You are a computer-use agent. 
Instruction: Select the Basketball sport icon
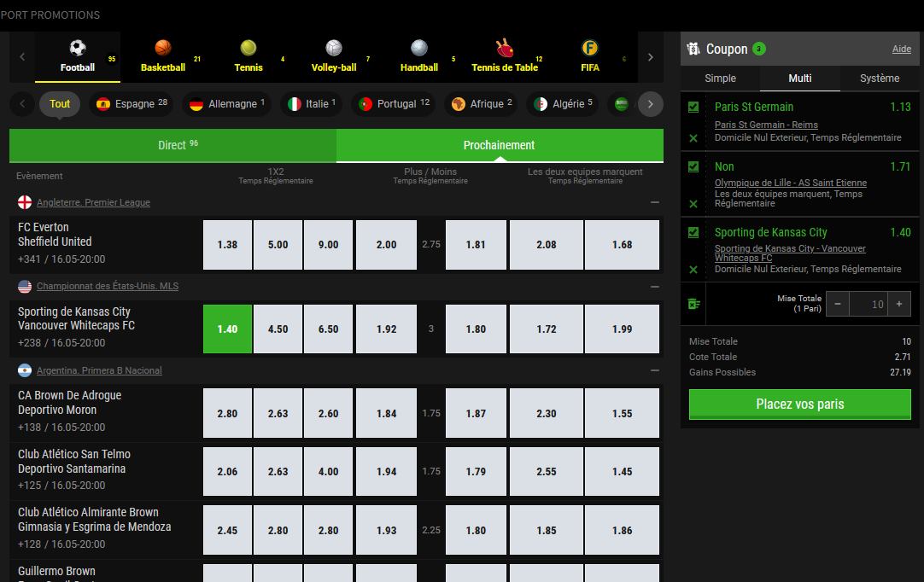coord(162,49)
